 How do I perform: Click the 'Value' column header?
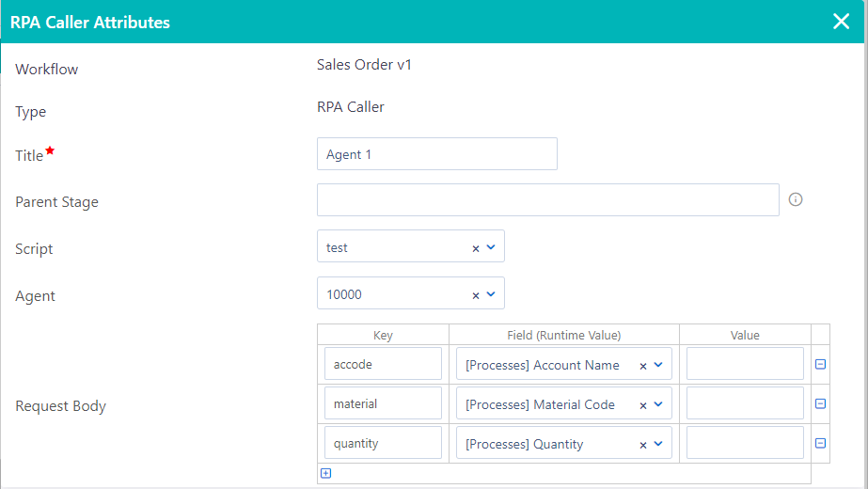(745, 335)
